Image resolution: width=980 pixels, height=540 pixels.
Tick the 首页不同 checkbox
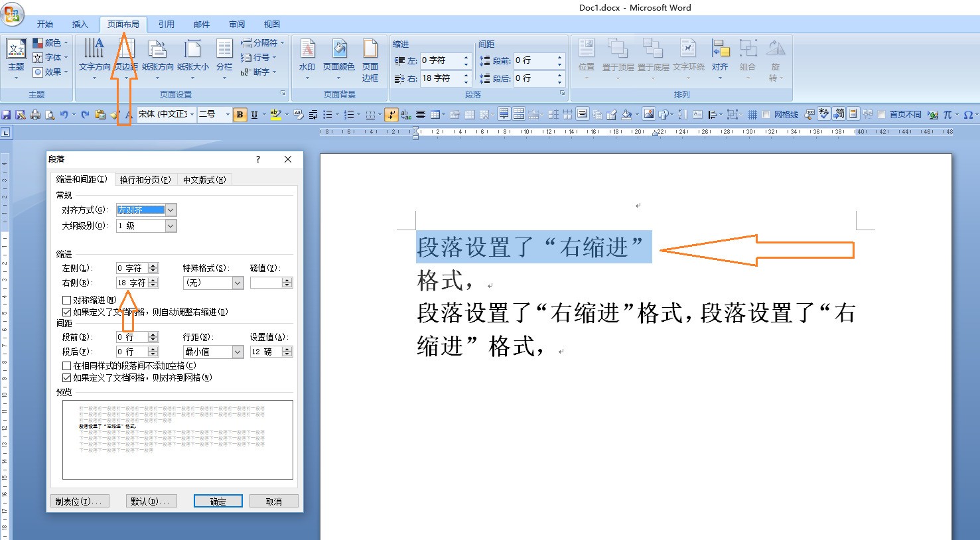pos(882,115)
